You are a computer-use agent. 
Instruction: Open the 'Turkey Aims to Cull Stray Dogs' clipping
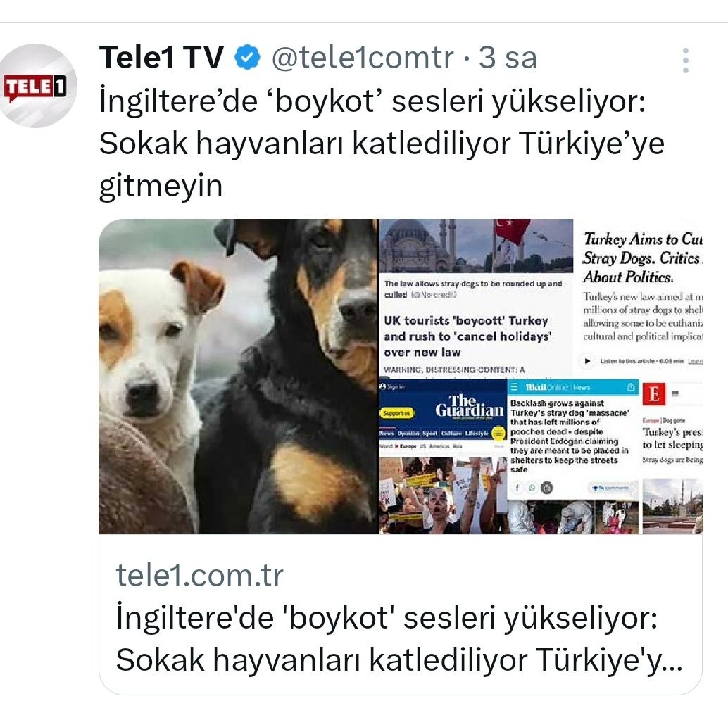point(641,298)
